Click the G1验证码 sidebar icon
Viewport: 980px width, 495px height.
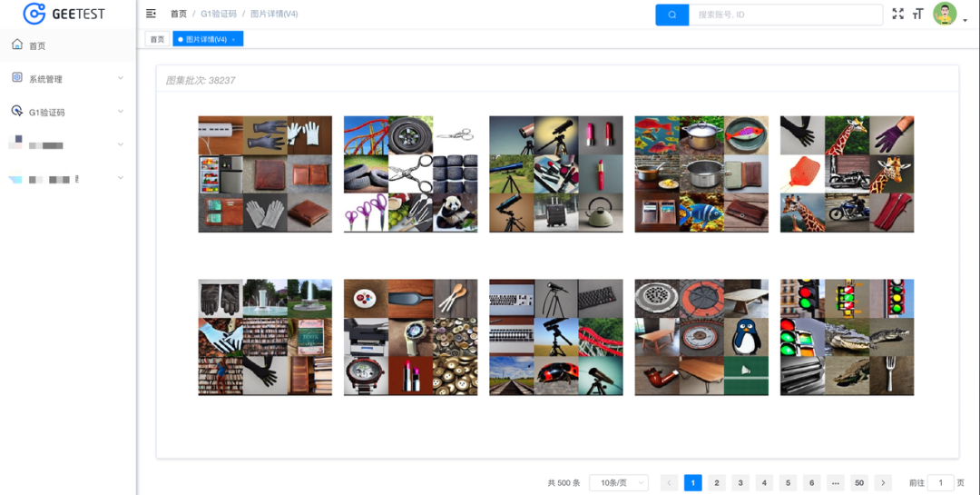(17, 111)
